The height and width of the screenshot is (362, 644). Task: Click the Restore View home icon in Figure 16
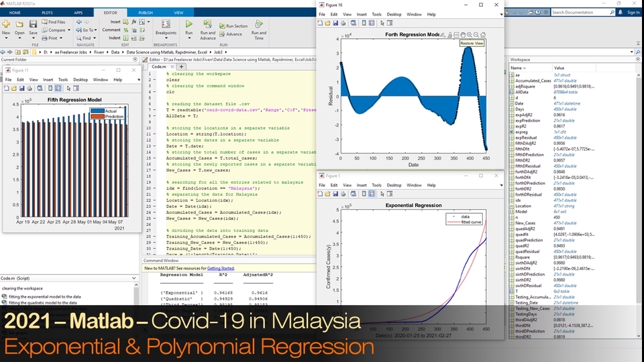(x=483, y=35)
